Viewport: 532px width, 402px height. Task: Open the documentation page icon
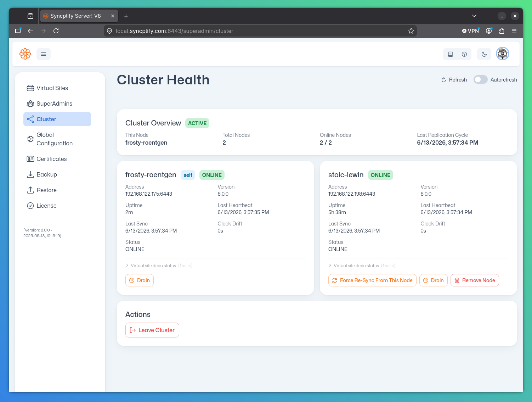pyautogui.click(x=450, y=54)
